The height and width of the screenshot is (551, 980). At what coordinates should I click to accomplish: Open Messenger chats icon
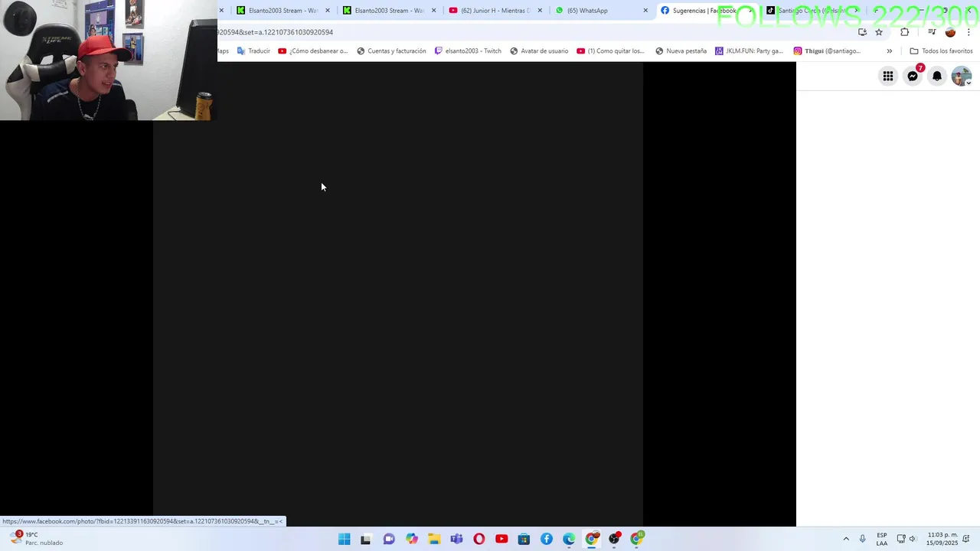pos(913,76)
